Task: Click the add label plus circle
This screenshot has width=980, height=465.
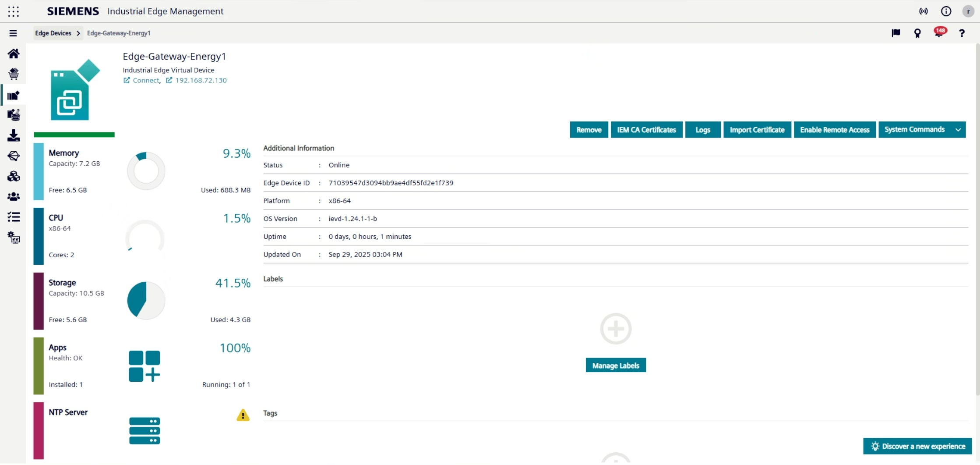Action: click(x=615, y=329)
